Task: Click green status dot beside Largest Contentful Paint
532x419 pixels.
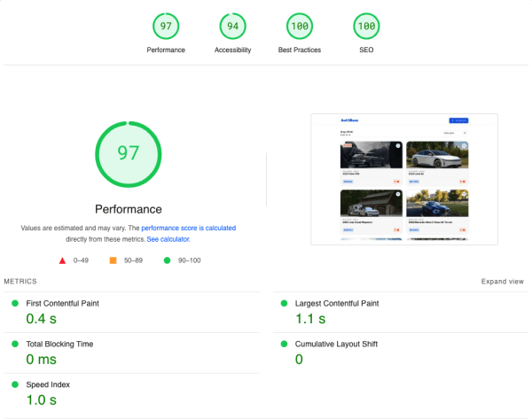Action: (284, 304)
